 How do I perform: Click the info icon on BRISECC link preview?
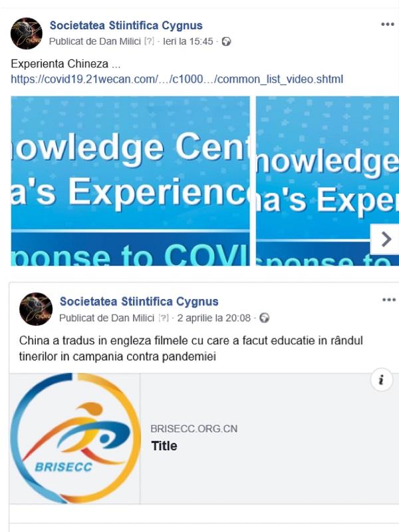click(x=381, y=380)
